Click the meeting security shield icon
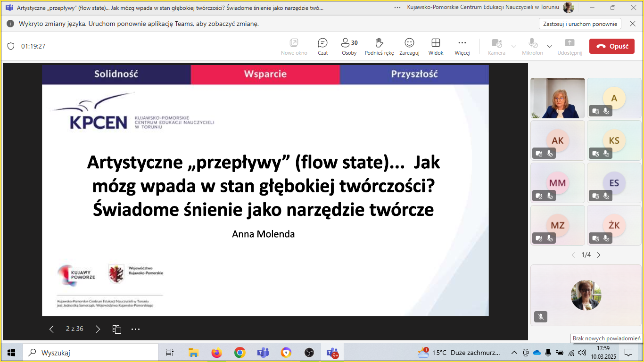644x362 pixels. click(x=11, y=46)
